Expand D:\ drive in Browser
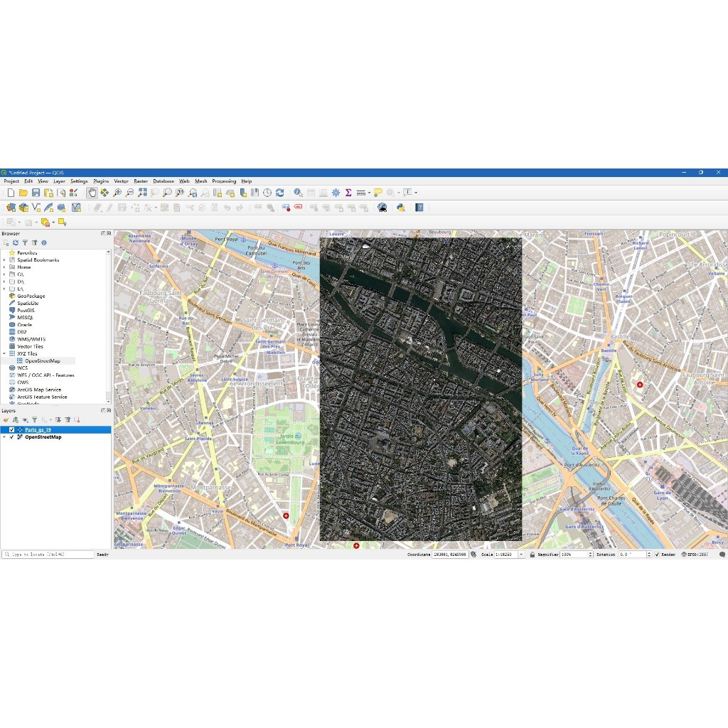This screenshot has width=728, height=728. tap(5, 282)
